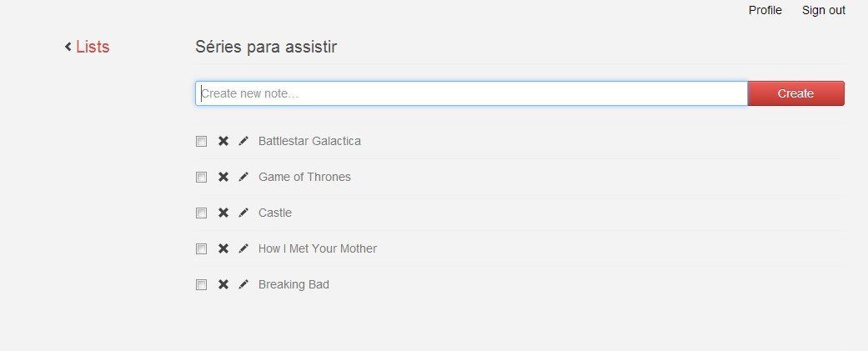868x351 pixels.
Task: Select Sign out in top navigation
Action: point(824,11)
